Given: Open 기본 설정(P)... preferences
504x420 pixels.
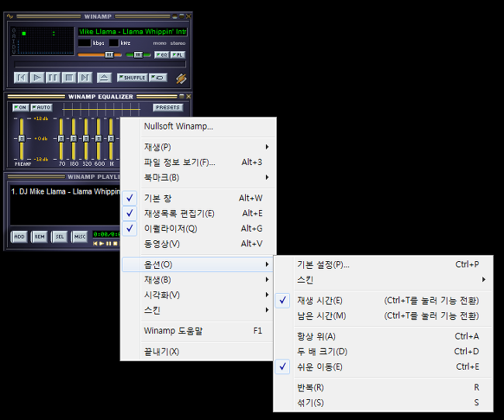Looking at the screenshot, I should click(384, 264).
